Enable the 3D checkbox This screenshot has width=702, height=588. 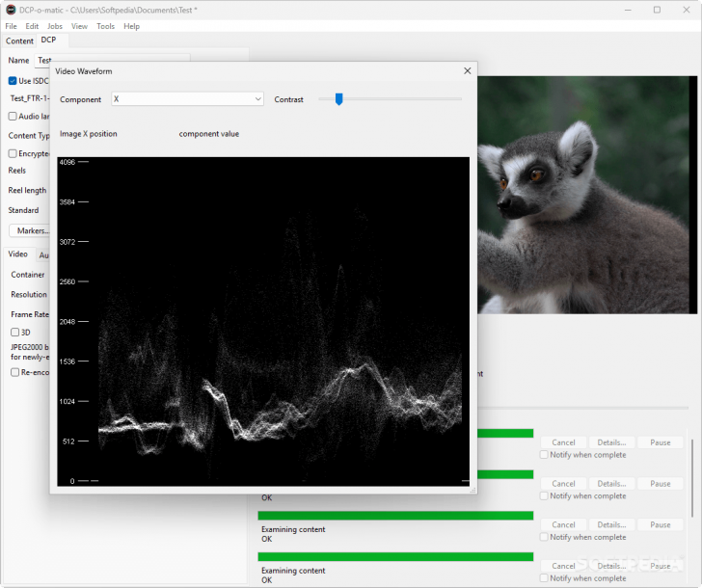coord(14,333)
